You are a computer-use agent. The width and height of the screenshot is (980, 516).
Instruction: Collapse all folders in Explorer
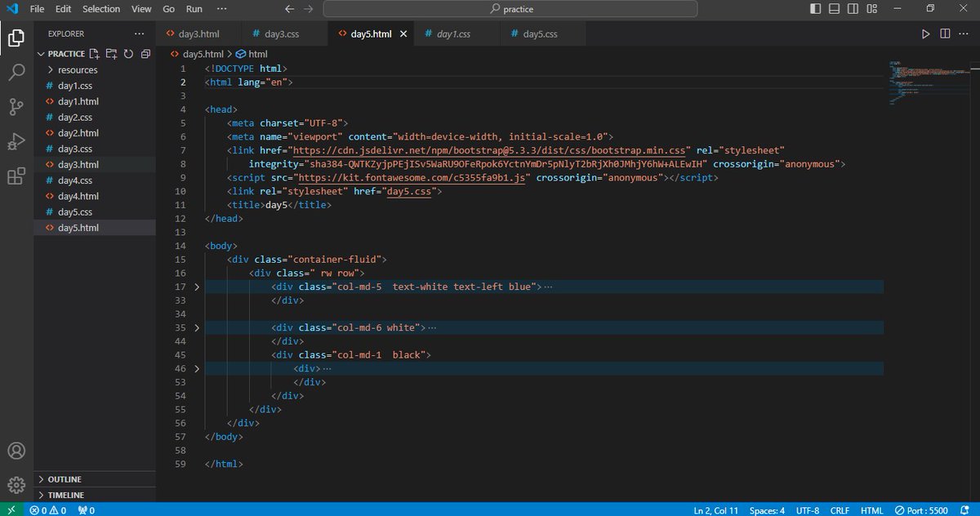point(145,54)
